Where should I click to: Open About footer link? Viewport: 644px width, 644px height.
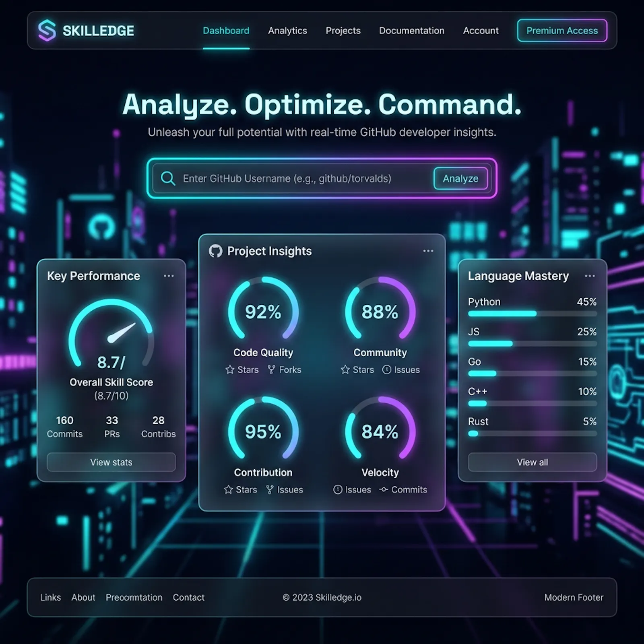tap(83, 597)
